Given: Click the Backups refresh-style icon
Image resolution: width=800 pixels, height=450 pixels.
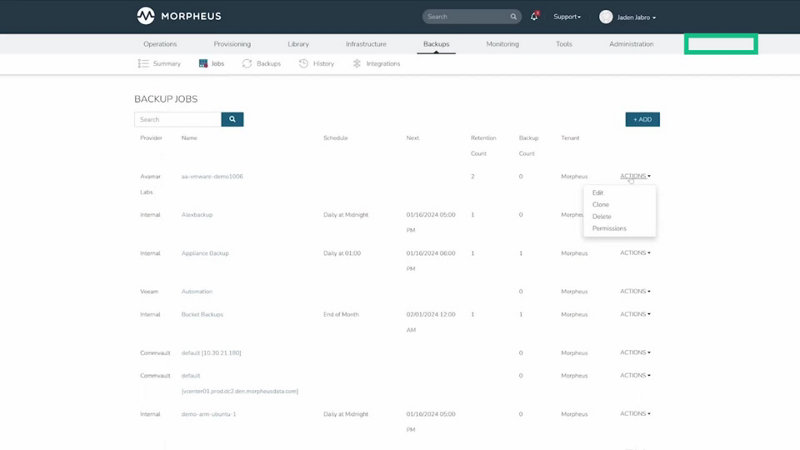Looking at the screenshot, I should [x=247, y=63].
